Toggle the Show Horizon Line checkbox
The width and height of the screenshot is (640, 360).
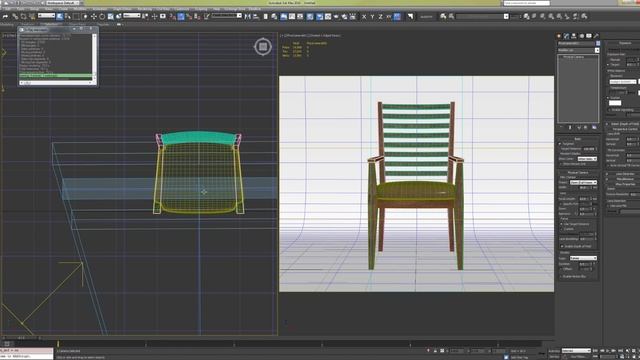(560, 164)
